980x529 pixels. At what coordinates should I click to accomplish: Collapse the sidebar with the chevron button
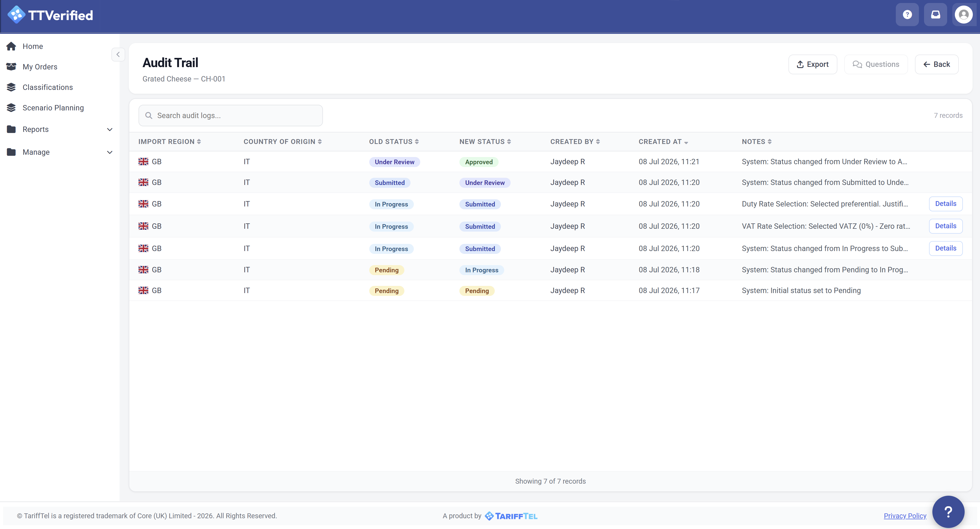click(x=118, y=54)
